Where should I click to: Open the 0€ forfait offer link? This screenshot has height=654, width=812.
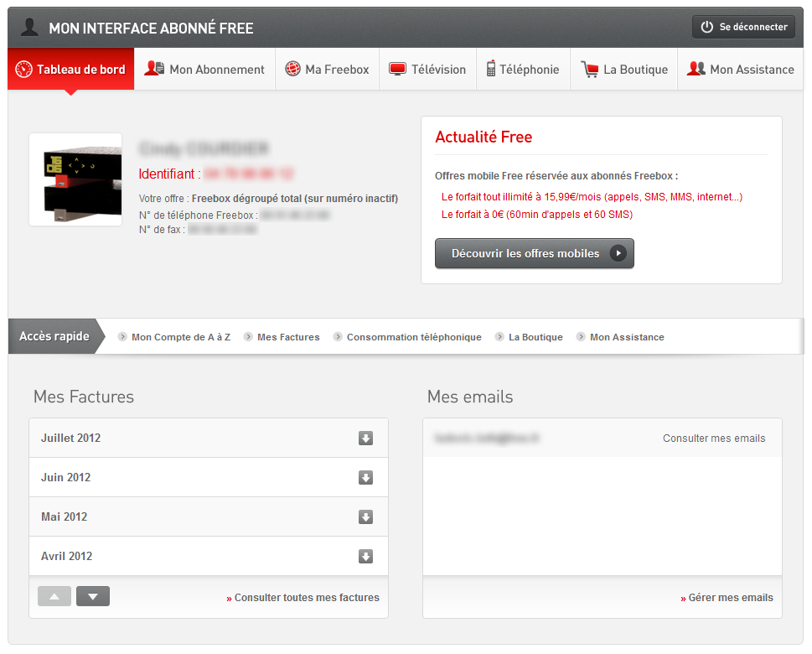[x=537, y=215]
